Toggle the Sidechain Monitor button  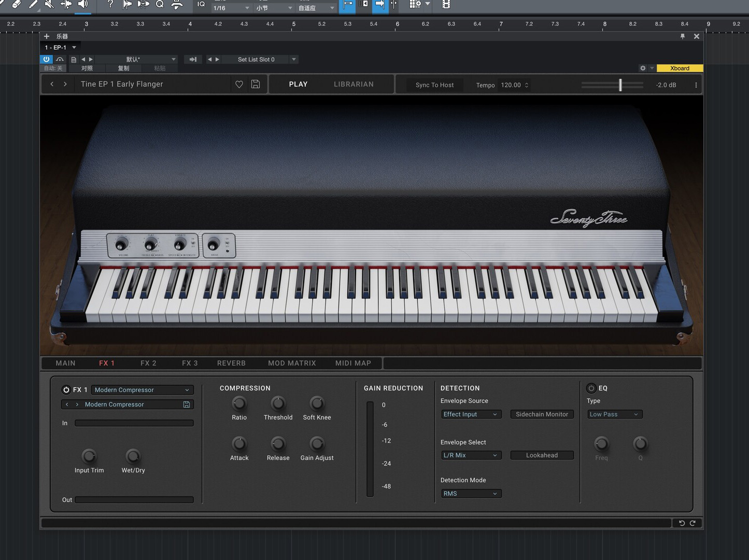point(542,414)
